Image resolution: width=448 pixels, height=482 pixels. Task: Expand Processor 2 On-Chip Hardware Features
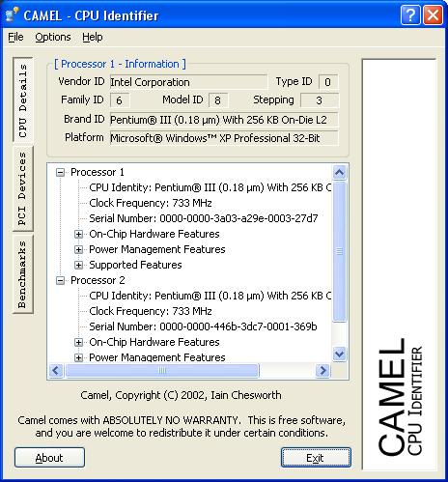point(78,342)
